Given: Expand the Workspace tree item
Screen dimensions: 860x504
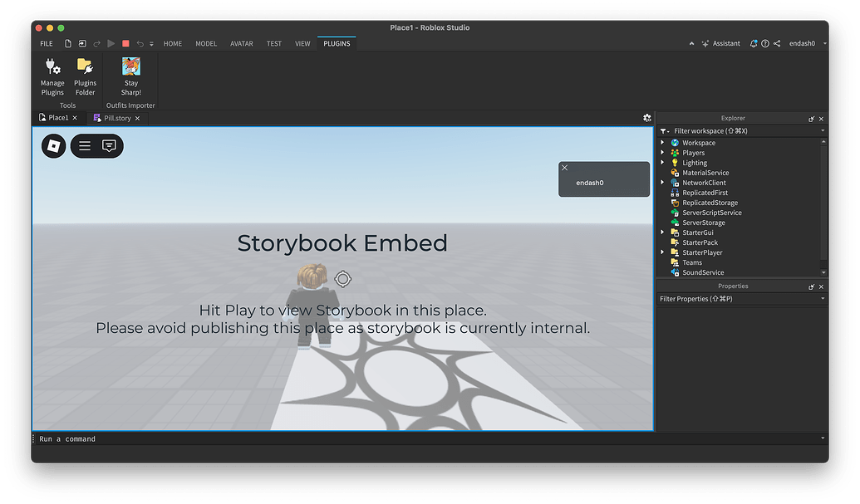Looking at the screenshot, I should (x=661, y=142).
